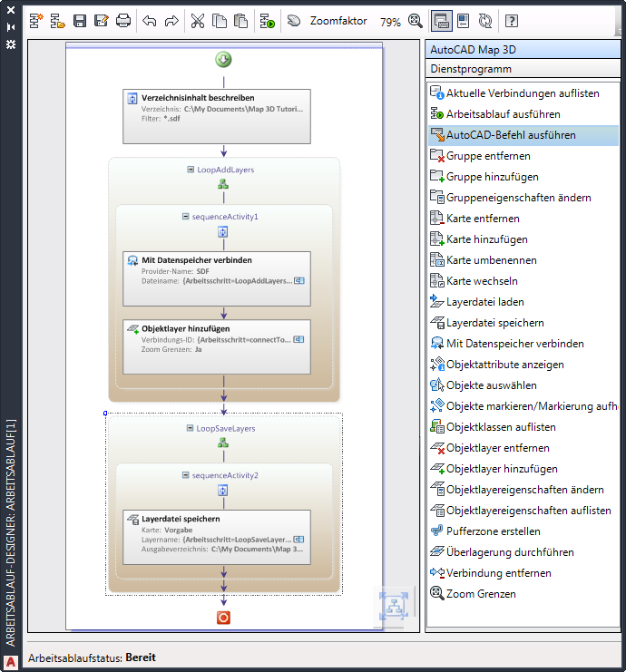Screen dimensions: 626x672
Task: Open the AutoCAD Map 3D activity tab
Action: [523, 49]
